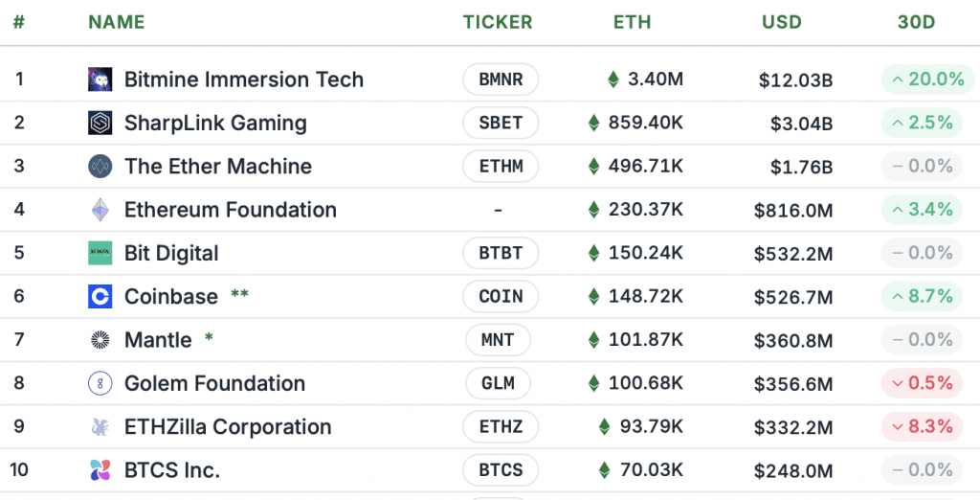980x500 pixels.
Task: Click the Golem Foundation logo icon
Action: [100, 383]
